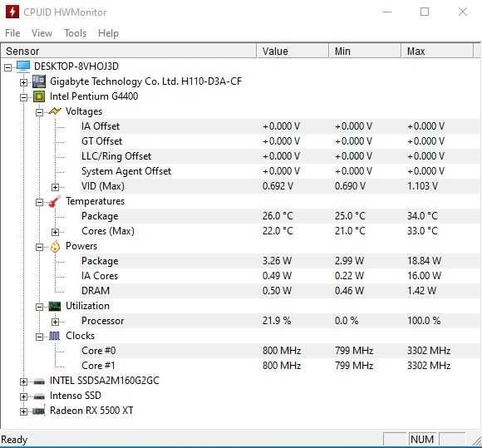482x448 pixels.
Task: Click the 0.692 V VID value
Action: tap(278, 186)
